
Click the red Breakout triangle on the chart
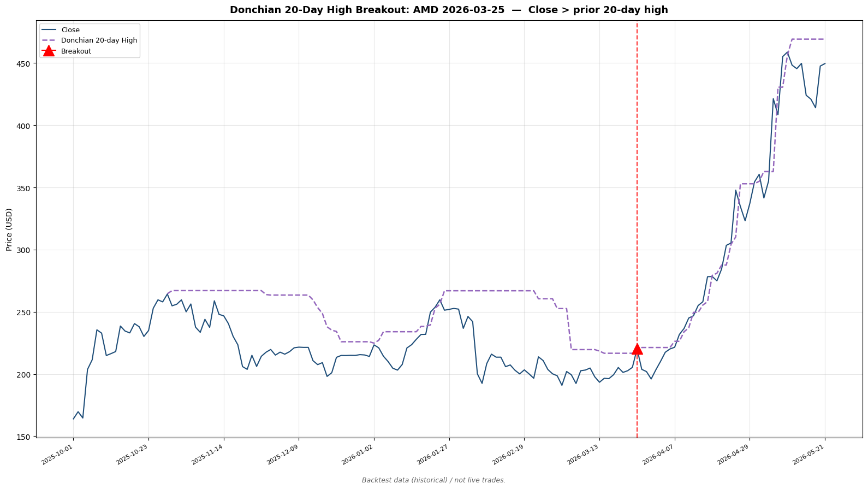[637, 349]
